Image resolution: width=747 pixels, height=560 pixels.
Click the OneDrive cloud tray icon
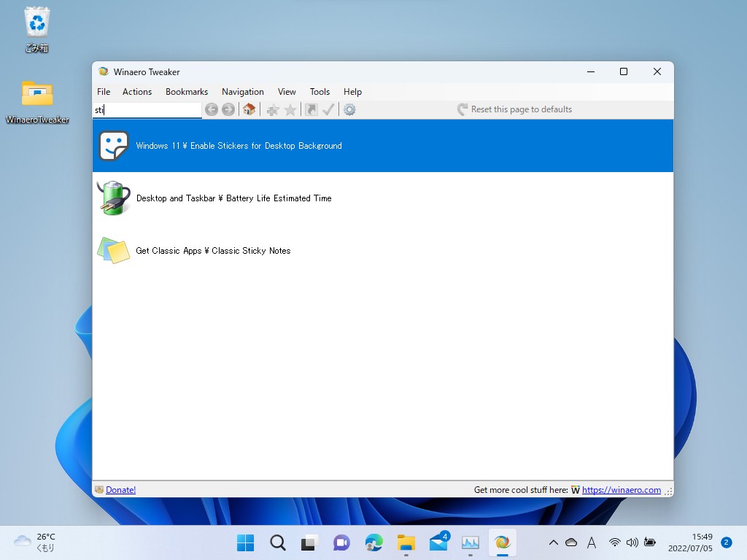pos(571,542)
